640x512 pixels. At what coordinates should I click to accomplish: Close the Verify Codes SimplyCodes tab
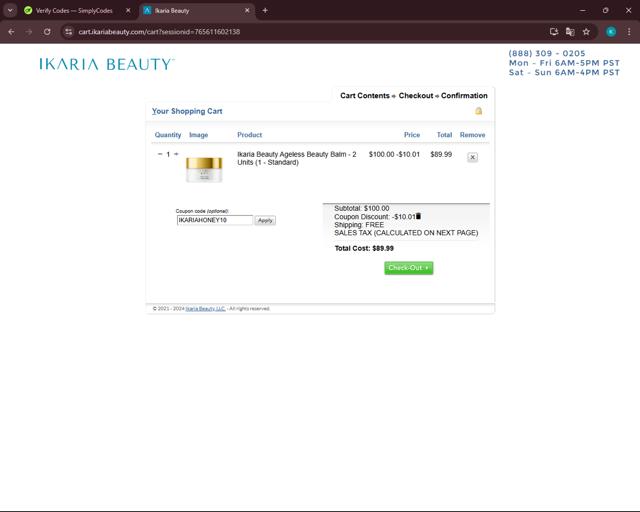[x=128, y=11]
